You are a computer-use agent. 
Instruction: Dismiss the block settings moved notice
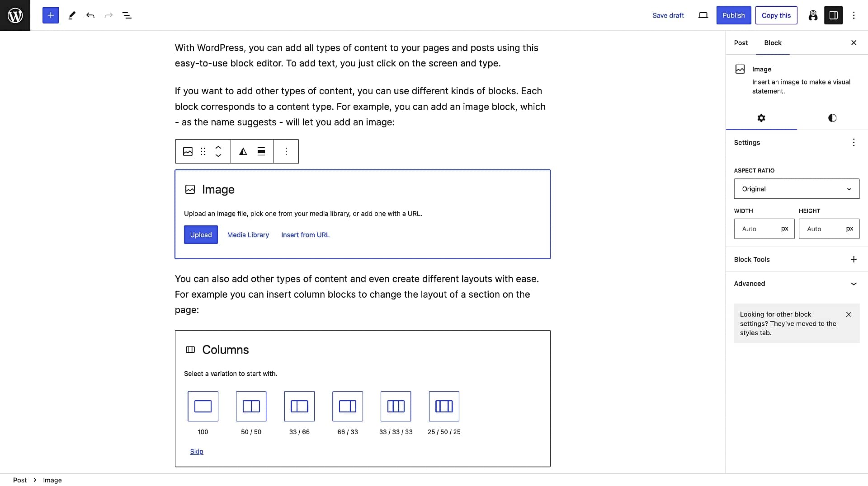(849, 314)
